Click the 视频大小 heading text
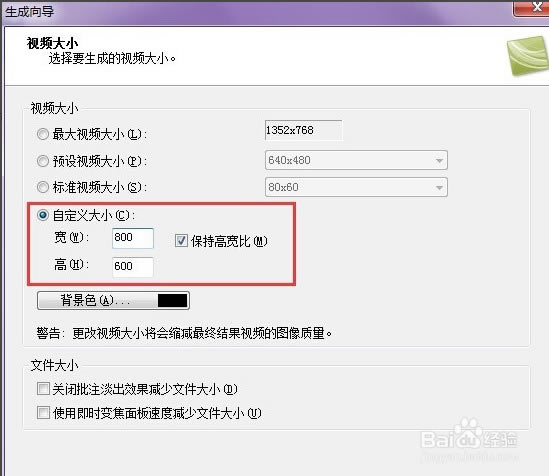Screen dimensions: 549x476 pyautogui.click(x=53, y=43)
